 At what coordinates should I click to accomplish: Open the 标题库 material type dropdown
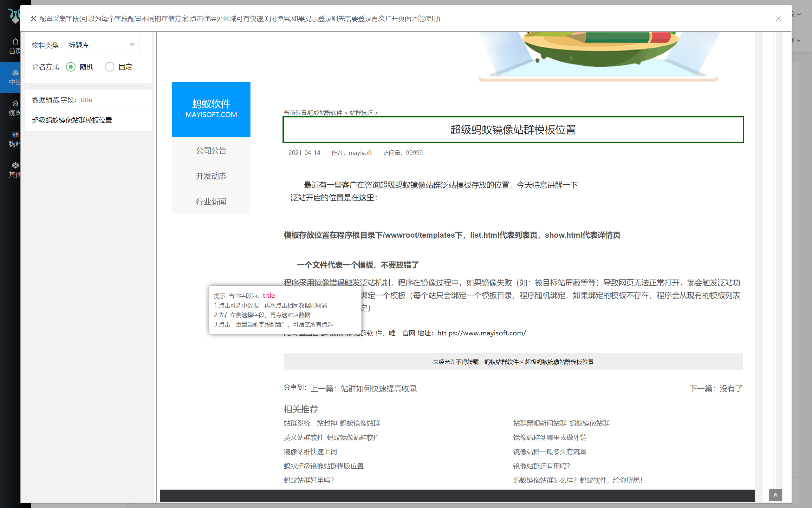(101, 45)
